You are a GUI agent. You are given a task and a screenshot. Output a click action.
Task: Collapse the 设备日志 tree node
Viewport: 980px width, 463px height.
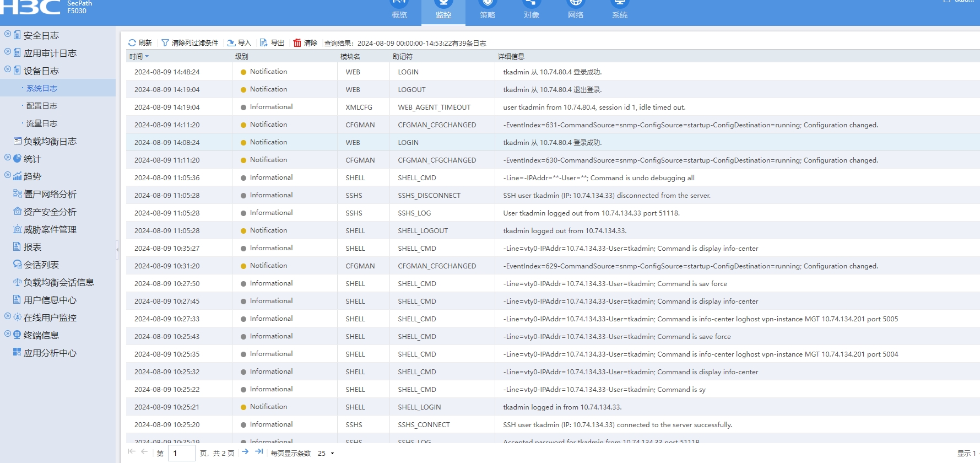click(x=8, y=69)
